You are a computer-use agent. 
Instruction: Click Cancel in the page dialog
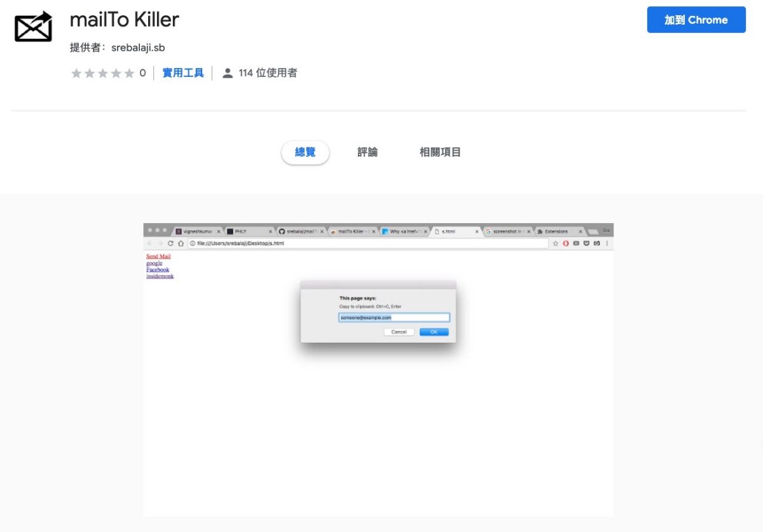(x=399, y=332)
